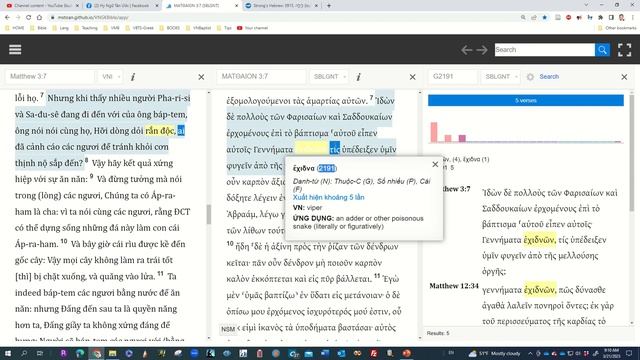Open SBLGNT dropdown in search window
Viewport: 640px width, 360px height.
click(500, 77)
